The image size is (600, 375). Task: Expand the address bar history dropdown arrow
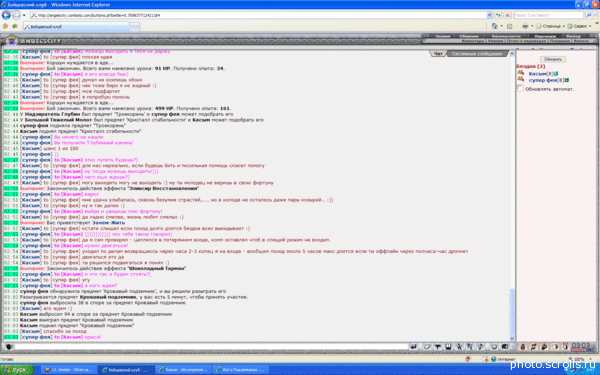pos(489,15)
